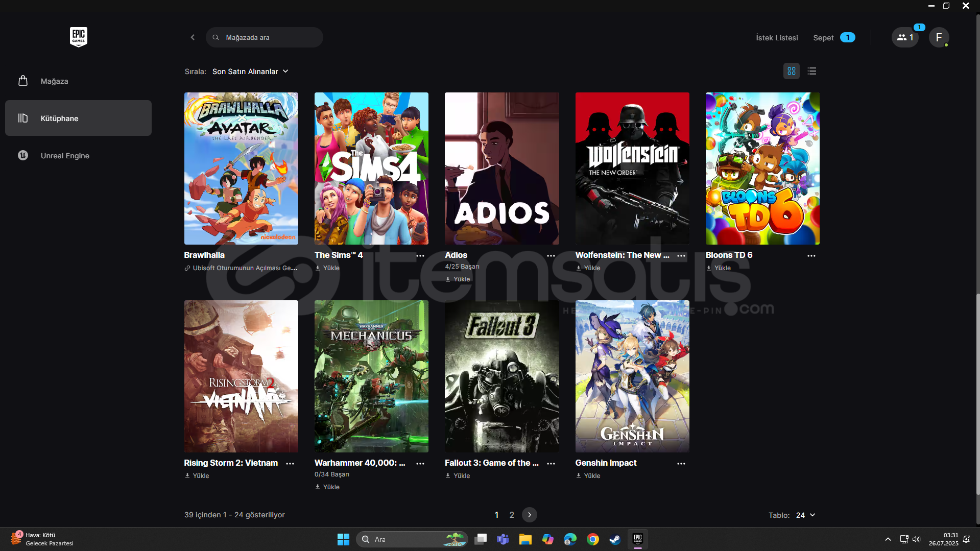Open options menu for The Sims 4
This screenshot has height=551, width=980.
point(420,256)
